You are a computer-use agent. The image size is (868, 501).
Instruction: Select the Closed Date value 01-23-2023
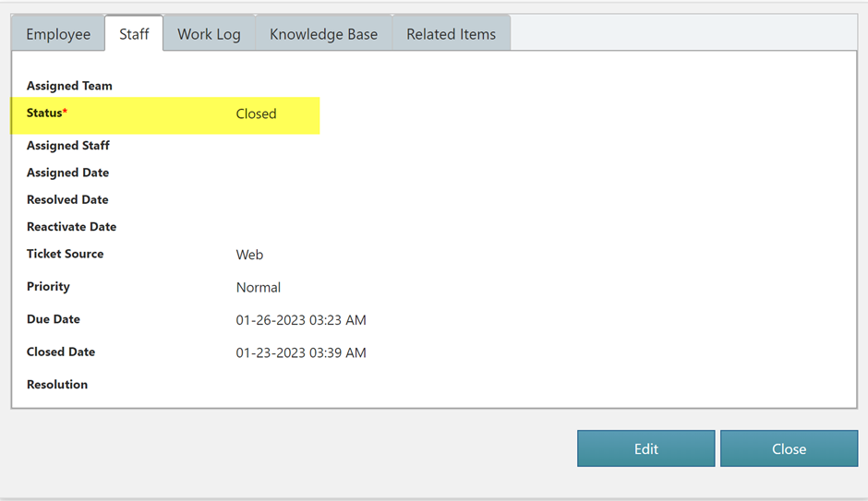(301, 353)
